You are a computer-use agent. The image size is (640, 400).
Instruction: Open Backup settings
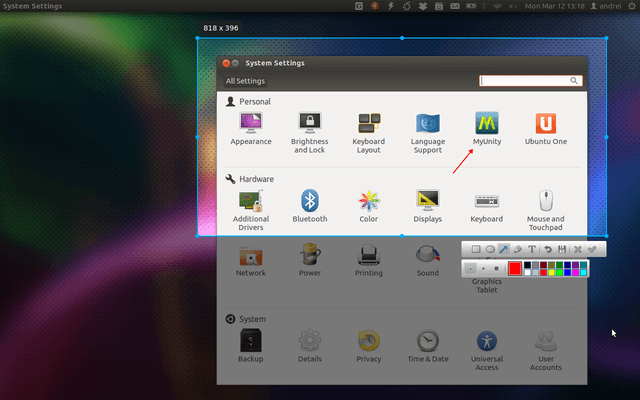251,346
